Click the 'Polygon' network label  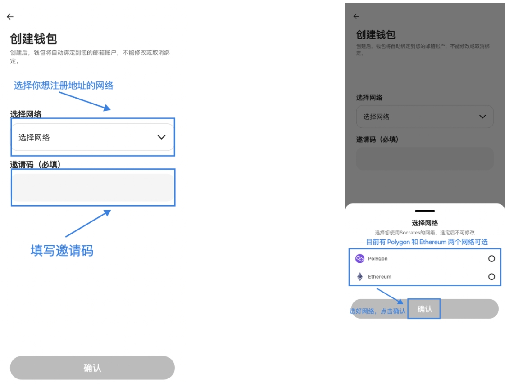pyautogui.click(x=377, y=259)
